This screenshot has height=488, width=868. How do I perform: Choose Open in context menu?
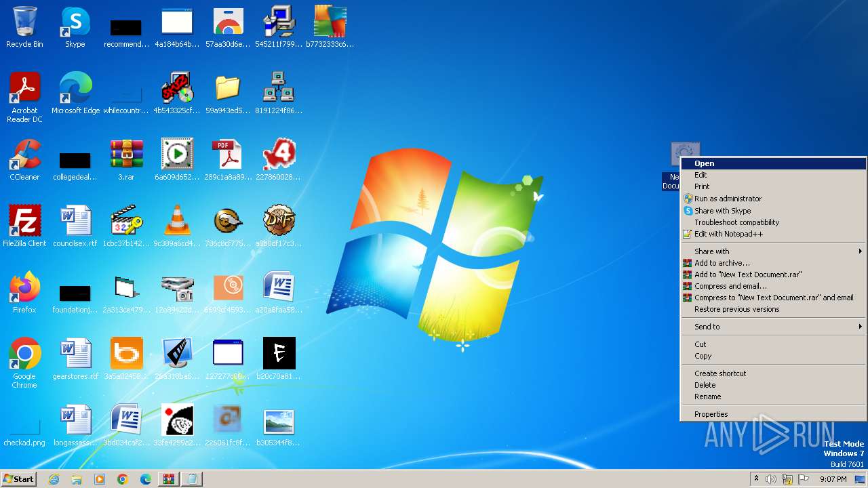pyautogui.click(x=773, y=163)
